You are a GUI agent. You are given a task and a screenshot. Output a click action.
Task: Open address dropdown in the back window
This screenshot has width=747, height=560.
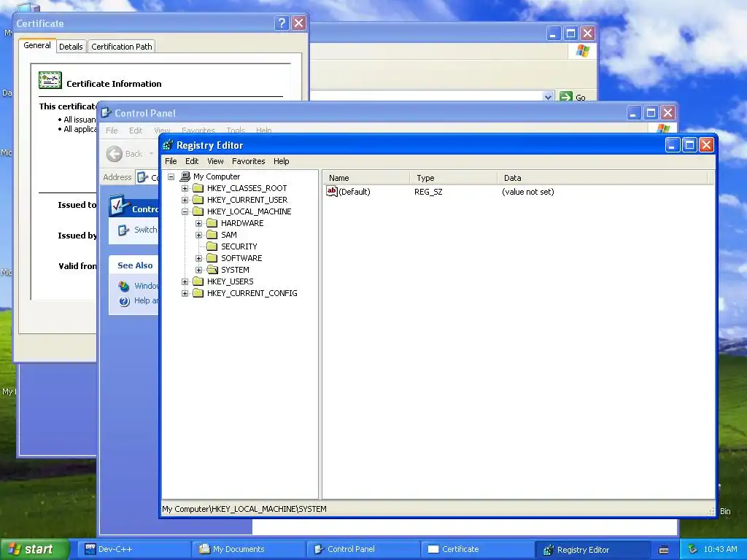(548, 97)
